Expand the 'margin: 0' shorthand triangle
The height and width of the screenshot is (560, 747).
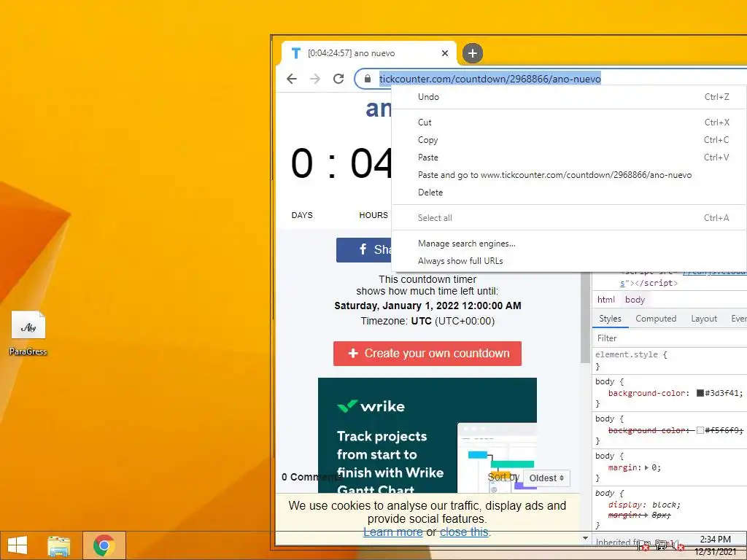point(646,467)
